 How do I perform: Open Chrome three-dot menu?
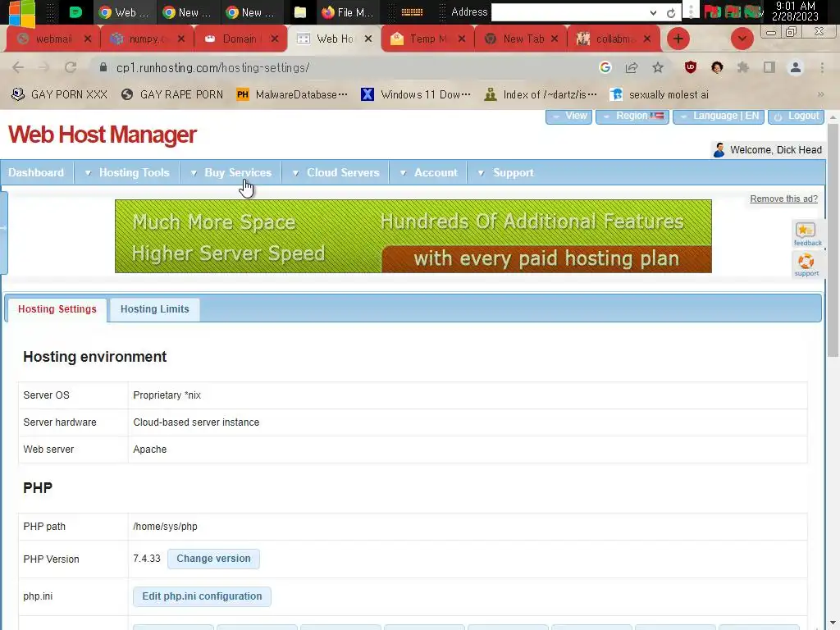click(822, 67)
